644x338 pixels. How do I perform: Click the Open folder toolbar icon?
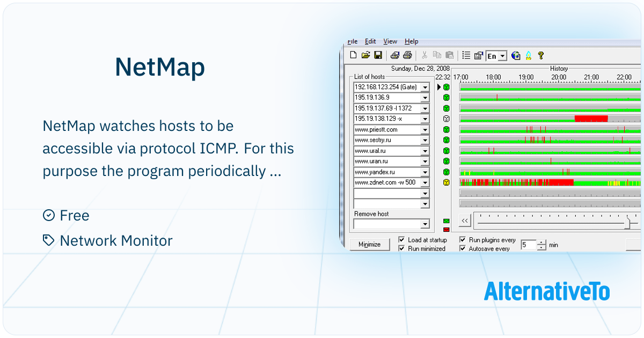click(x=365, y=55)
